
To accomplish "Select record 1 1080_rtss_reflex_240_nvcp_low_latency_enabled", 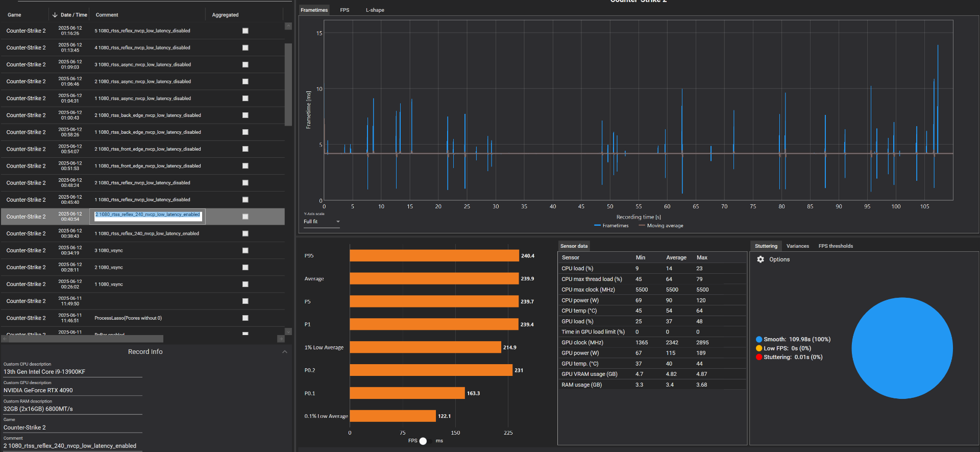I will (x=143, y=233).
